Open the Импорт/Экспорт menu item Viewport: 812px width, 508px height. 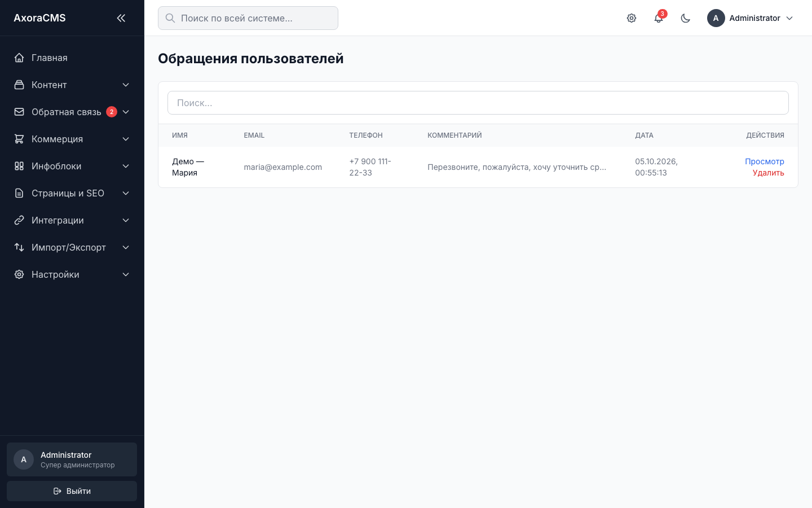point(72,247)
